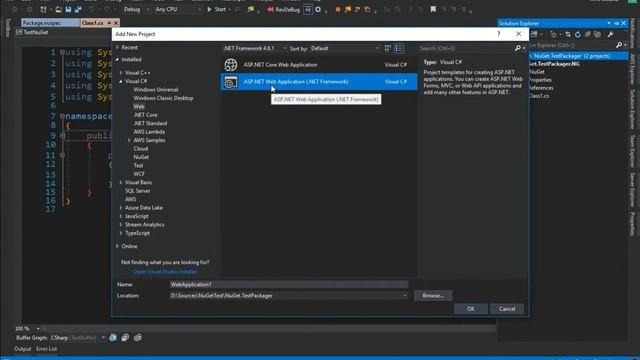Click the gear icon next to RevDeBug

coord(318,9)
